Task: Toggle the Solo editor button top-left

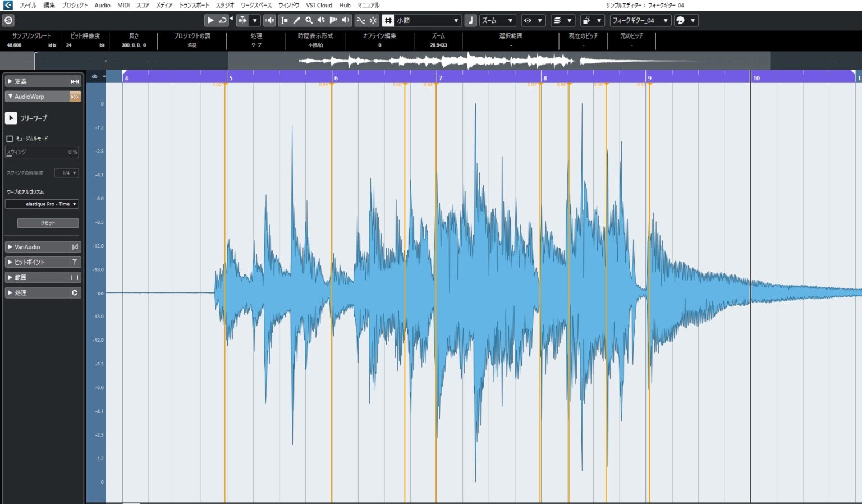Action: coord(8,20)
